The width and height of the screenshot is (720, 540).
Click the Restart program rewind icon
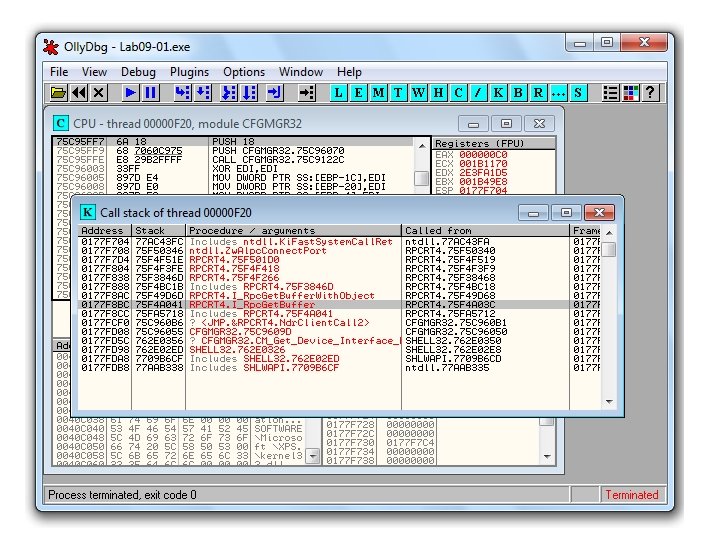tap(79, 93)
